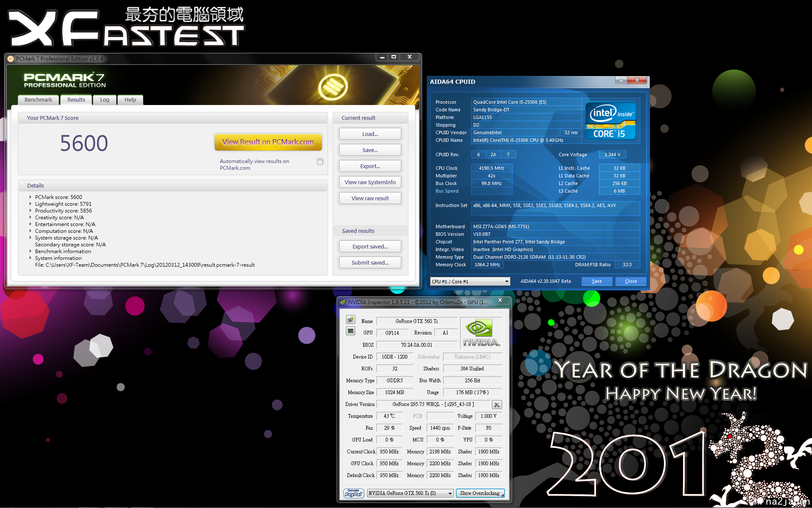The width and height of the screenshot is (812, 508).
Task: Click the CPU Clock value 4190.5 MHz
Action: pos(491,168)
